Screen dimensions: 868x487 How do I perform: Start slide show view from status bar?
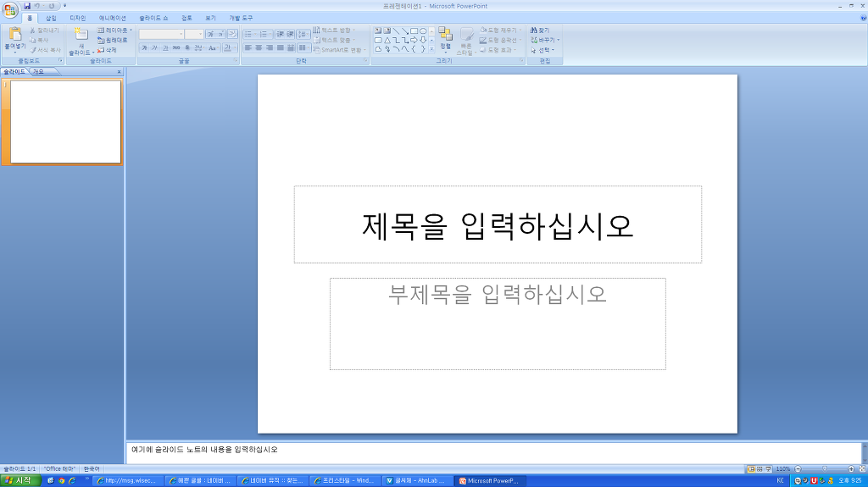768,468
